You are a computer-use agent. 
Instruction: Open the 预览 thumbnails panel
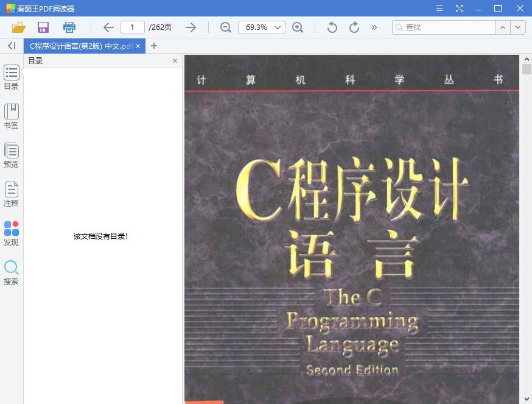[11, 155]
